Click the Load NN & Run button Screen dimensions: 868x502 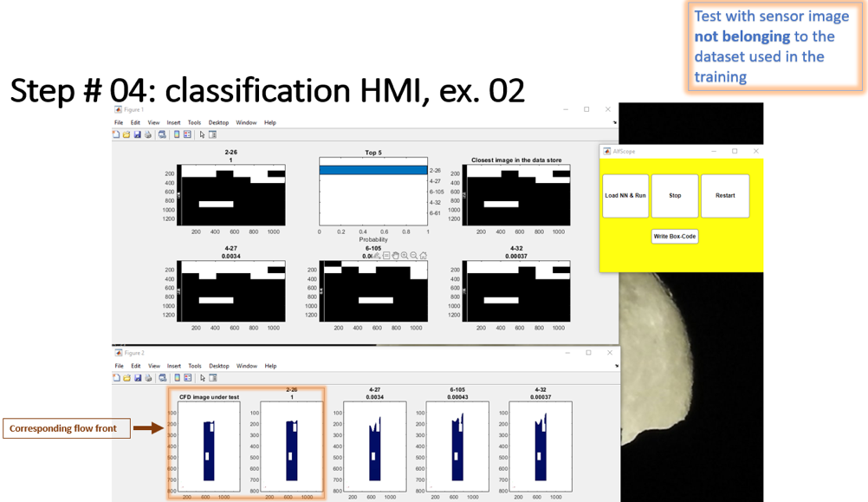(x=625, y=196)
